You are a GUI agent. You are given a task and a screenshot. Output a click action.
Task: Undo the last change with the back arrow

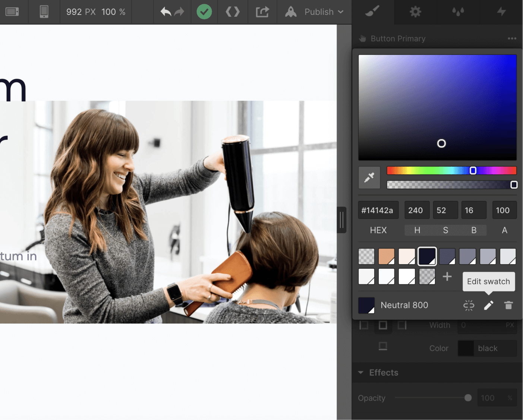click(166, 12)
